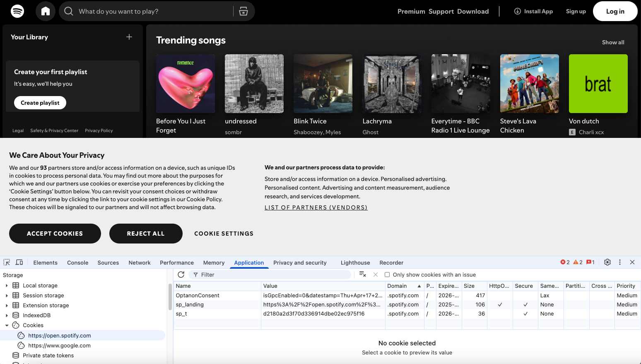The height and width of the screenshot is (364, 641).
Task: Go to Home via house icon
Action: [46, 11]
